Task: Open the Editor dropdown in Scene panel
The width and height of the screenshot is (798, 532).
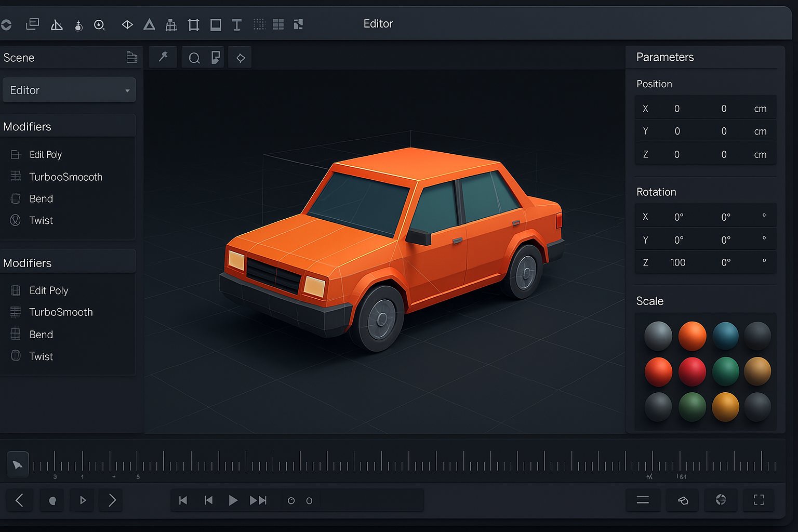Action: pos(69,90)
